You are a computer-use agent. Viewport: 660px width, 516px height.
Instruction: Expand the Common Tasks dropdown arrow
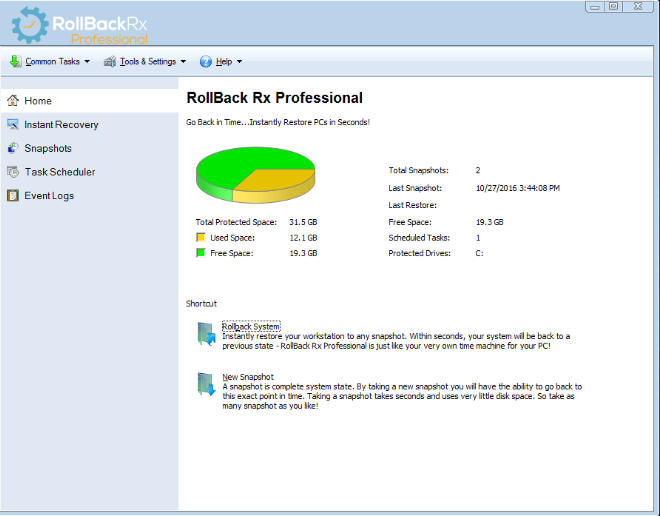(87, 61)
